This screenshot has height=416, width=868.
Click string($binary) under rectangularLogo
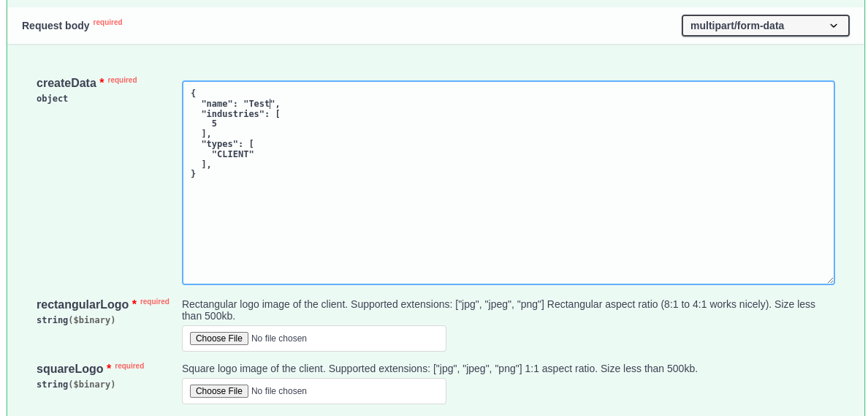click(76, 320)
